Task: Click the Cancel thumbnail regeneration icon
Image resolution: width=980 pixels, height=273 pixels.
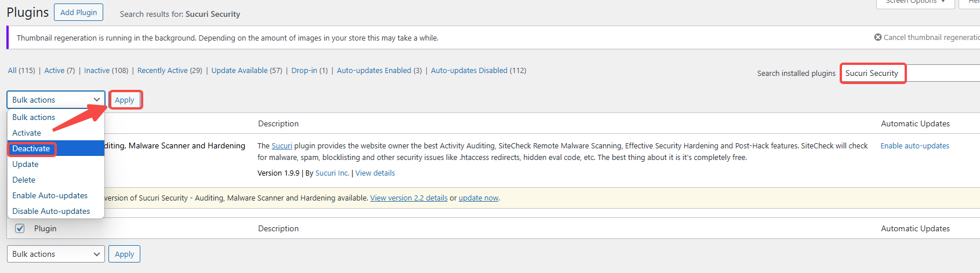Action: point(878,38)
